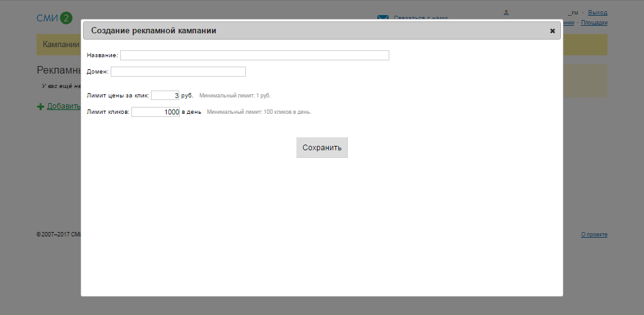This screenshot has height=315, width=644.
Task: Save the campaign with Сохранить button
Action: click(322, 147)
